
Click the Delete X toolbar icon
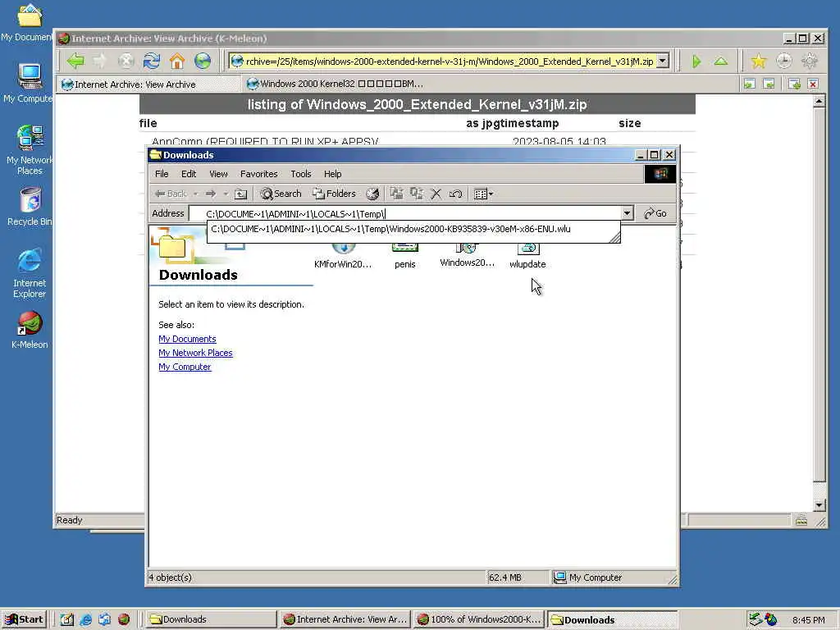point(436,194)
